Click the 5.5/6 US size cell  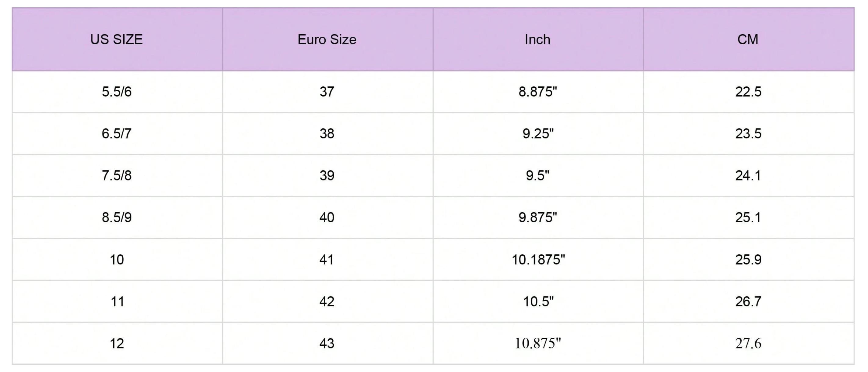[117, 92]
